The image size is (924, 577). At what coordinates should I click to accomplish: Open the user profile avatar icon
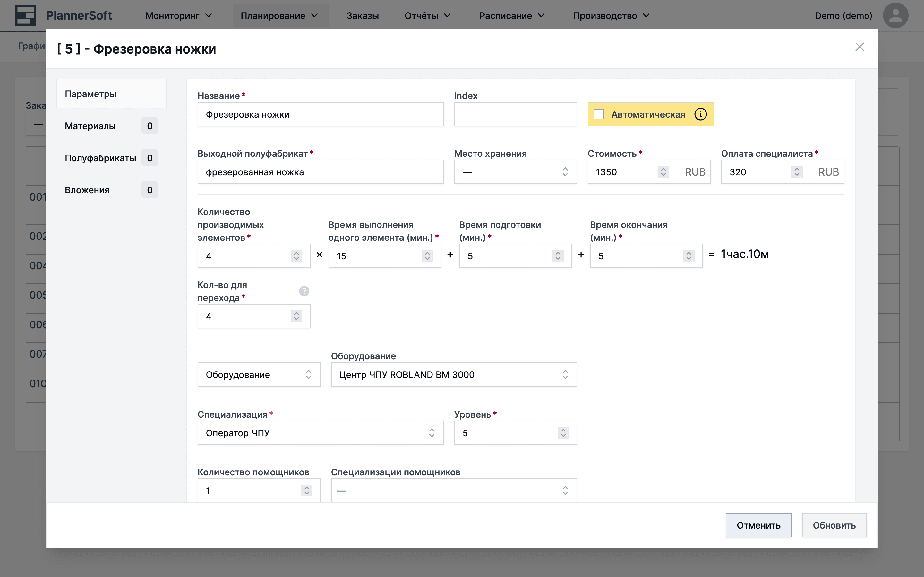[x=896, y=15]
